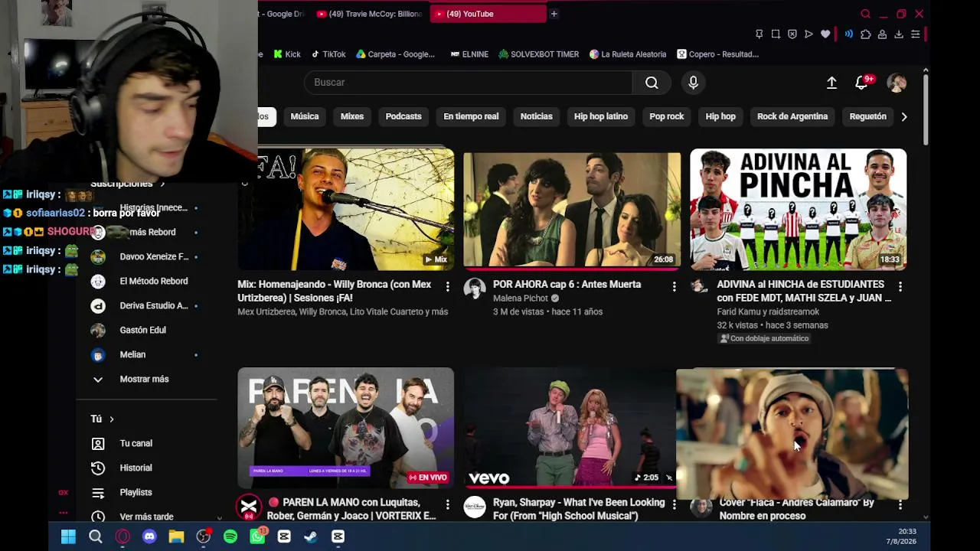
Task: Open Spotify from the taskbar
Action: (x=230, y=536)
